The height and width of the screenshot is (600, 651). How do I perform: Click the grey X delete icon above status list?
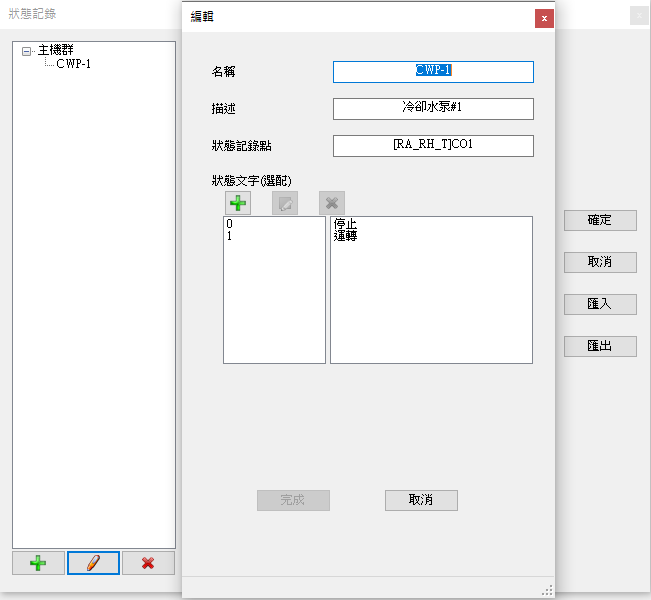[x=332, y=203]
